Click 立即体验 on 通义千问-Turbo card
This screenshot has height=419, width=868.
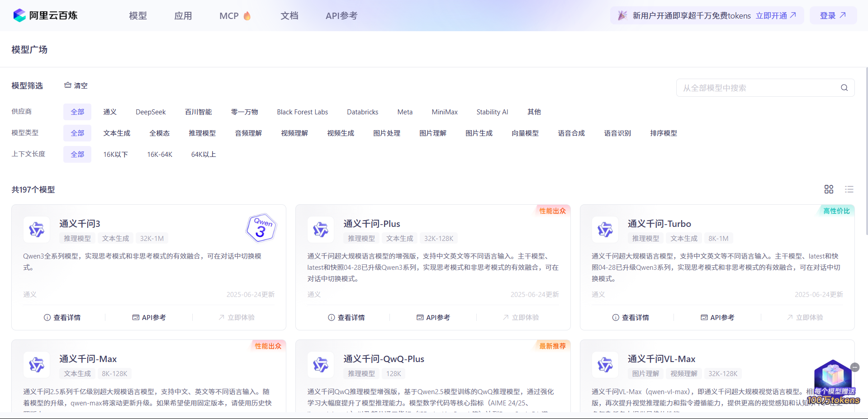pos(805,317)
